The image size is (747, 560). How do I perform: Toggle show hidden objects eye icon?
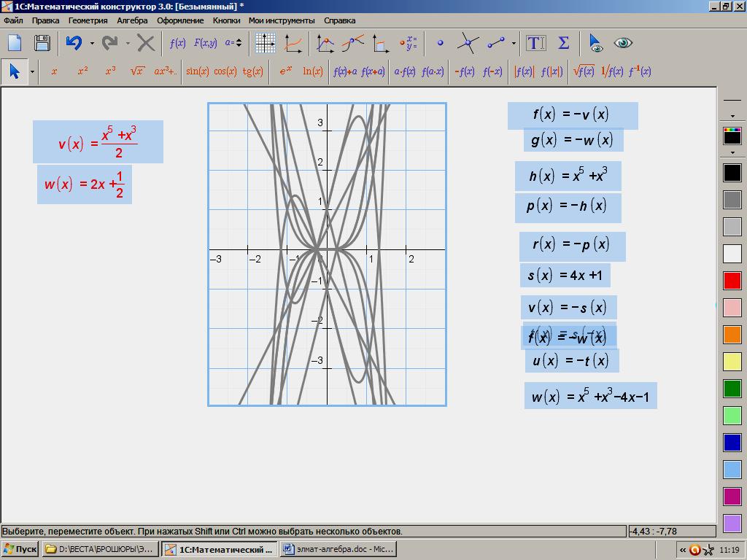click(623, 43)
